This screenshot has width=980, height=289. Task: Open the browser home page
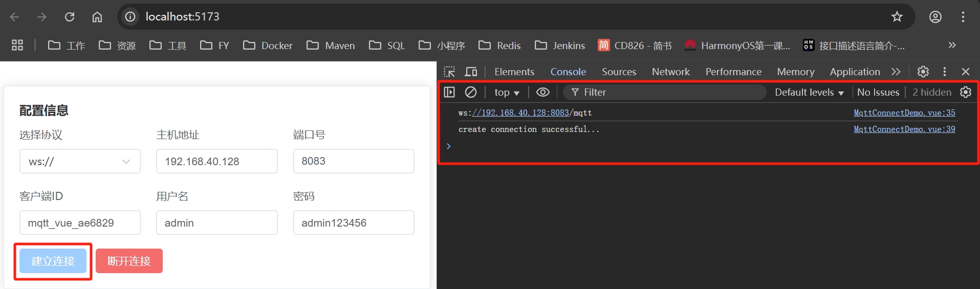(x=97, y=17)
